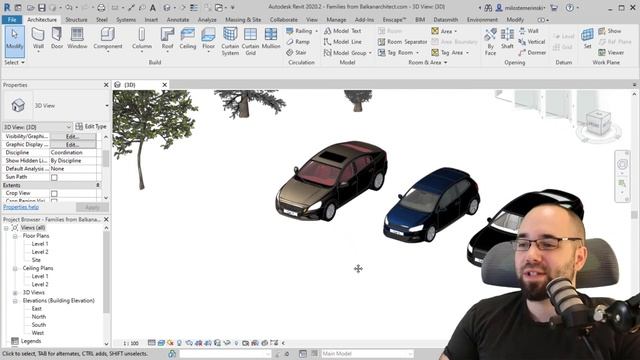
Task: Open the File tab
Action: (12, 20)
